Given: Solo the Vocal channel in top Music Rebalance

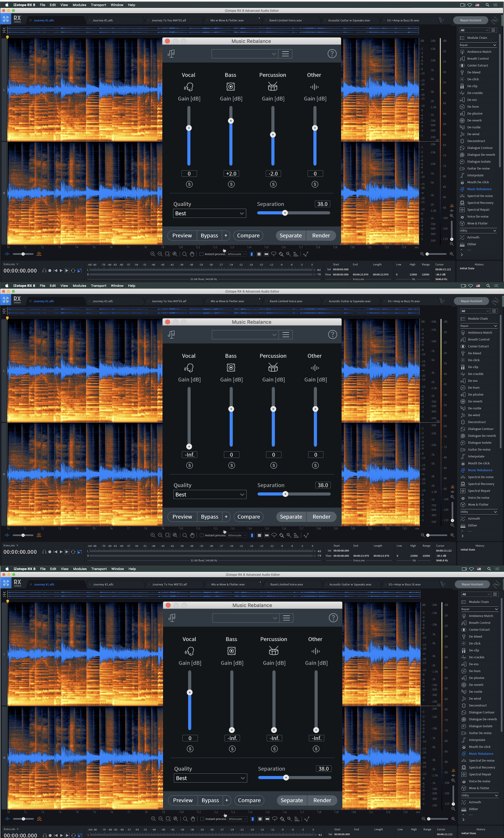Looking at the screenshot, I should pyautogui.click(x=190, y=184).
